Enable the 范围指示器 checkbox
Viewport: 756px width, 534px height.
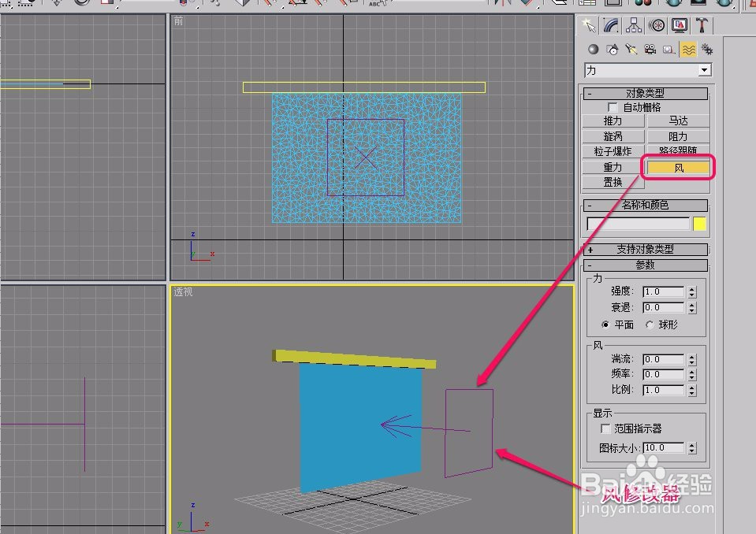click(x=604, y=429)
